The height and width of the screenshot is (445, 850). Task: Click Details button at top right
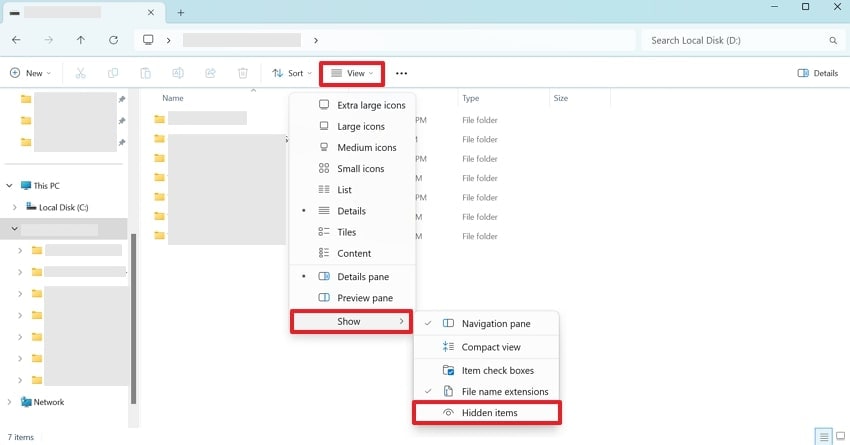pos(817,73)
